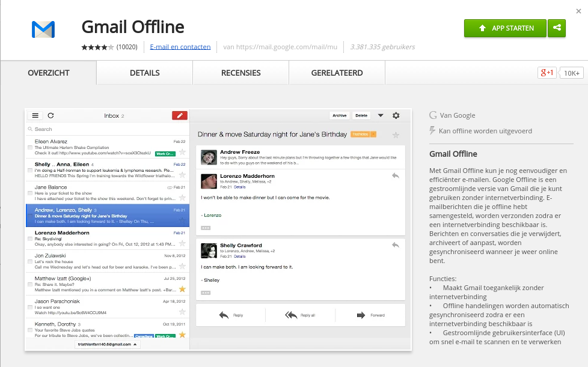The image size is (588, 367).
Task: Check the Lorenzo Madderhorn email checkbox
Action: tap(30, 239)
